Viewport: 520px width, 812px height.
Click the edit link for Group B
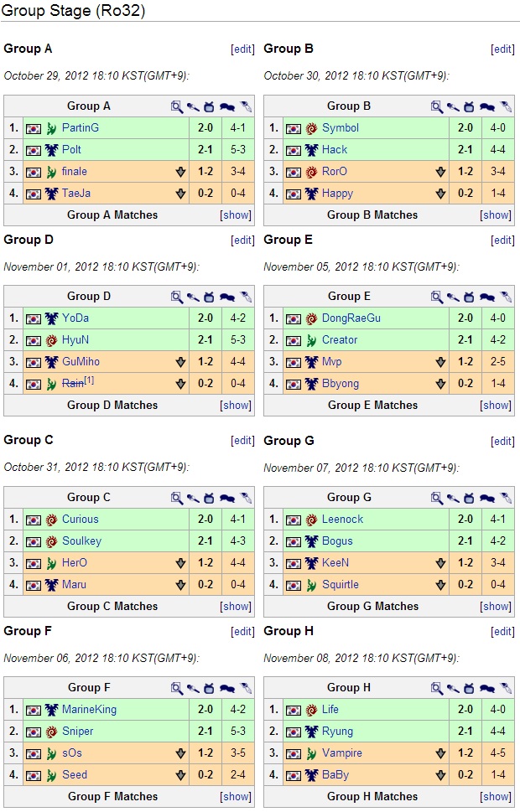point(502,49)
